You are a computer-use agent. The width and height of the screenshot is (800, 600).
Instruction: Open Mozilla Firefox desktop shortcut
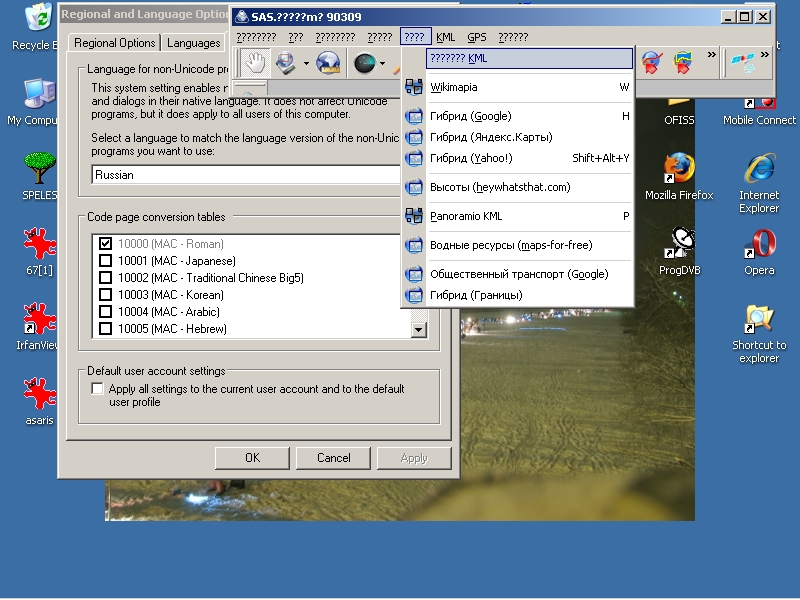[x=679, y=170]
